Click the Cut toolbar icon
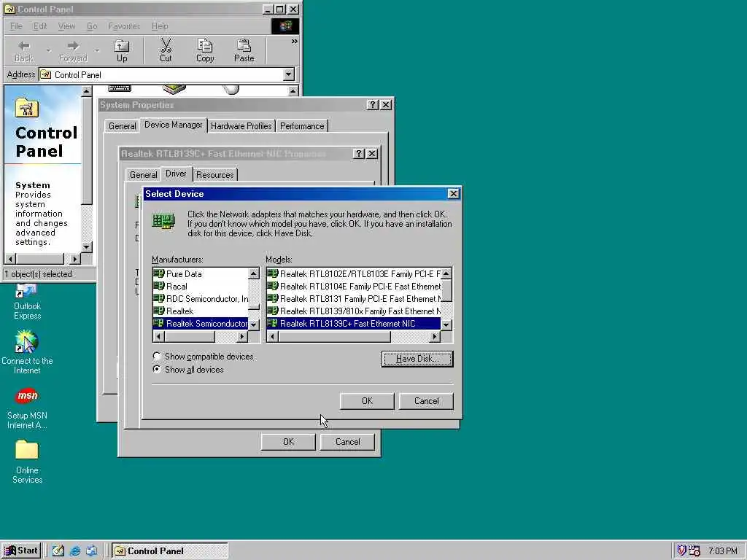This screenshot has height=560, width=747. [166, 50]
